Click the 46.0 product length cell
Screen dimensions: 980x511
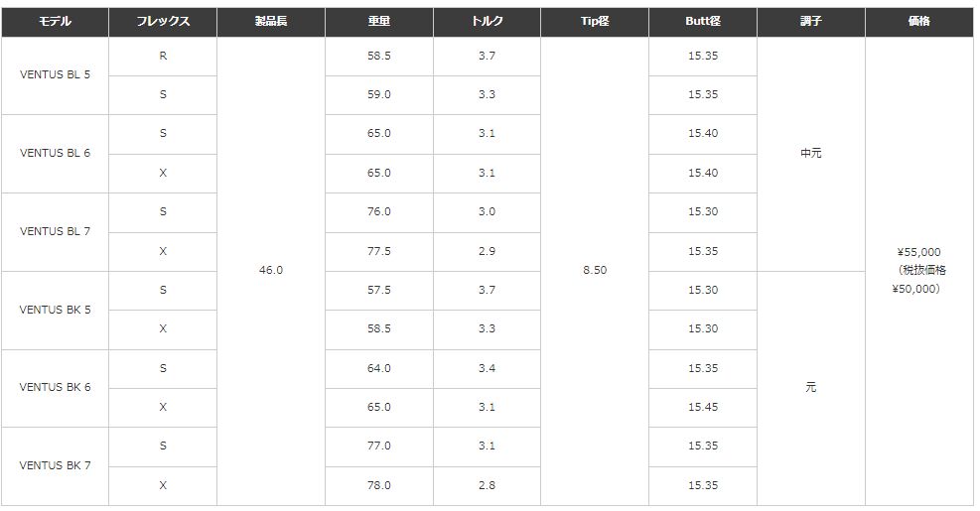[x=270, y=270]
